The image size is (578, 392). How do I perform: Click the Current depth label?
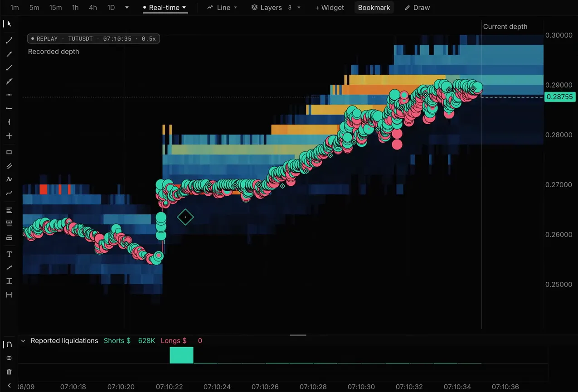click(505, 27)
